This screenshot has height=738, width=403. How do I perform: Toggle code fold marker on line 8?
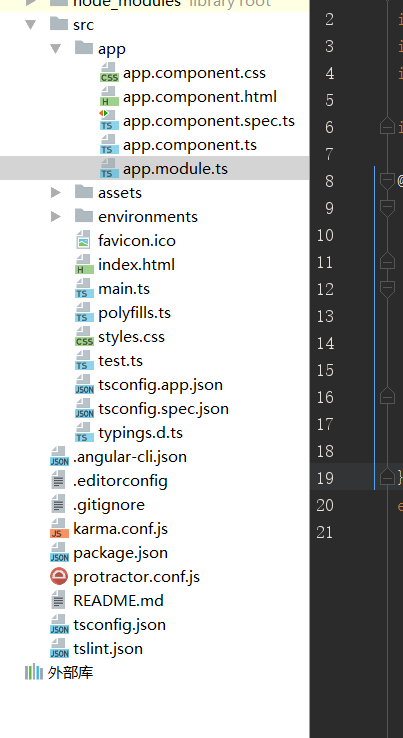pos(387,181)
